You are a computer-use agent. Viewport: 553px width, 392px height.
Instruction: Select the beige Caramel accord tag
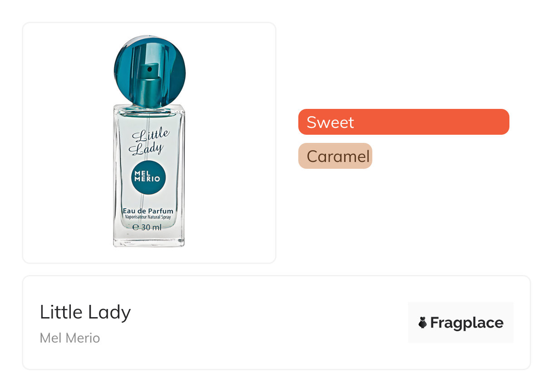[335, 156]
